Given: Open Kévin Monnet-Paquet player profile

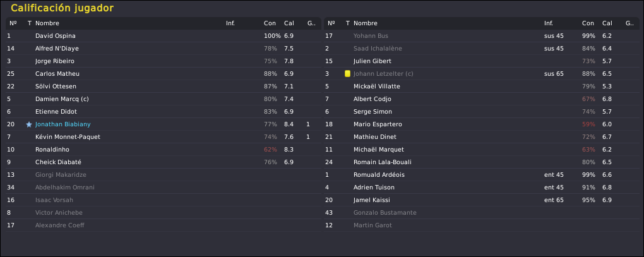Looking at the screenshot, I should coord(68,137).
